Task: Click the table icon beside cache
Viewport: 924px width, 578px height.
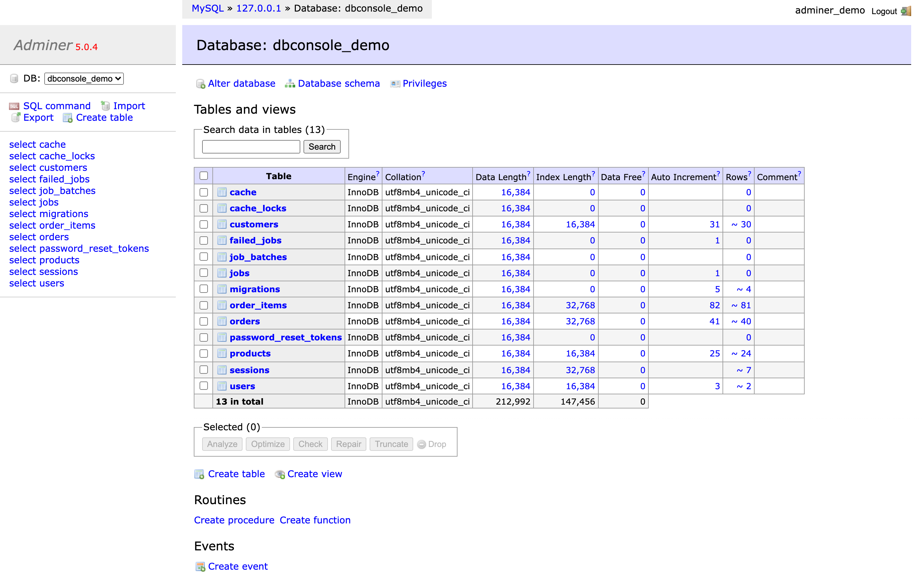Action: [222, 192]
